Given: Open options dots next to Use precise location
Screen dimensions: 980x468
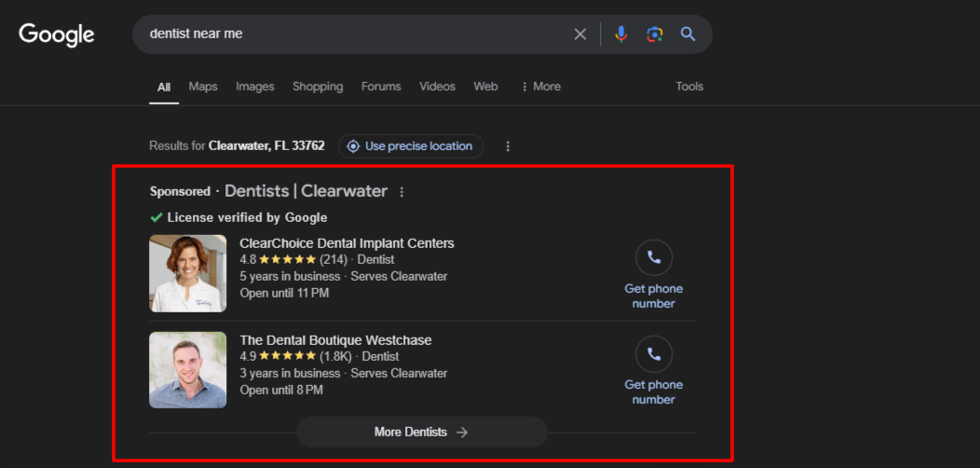Looking at the screenshot, I should [508, 146].
